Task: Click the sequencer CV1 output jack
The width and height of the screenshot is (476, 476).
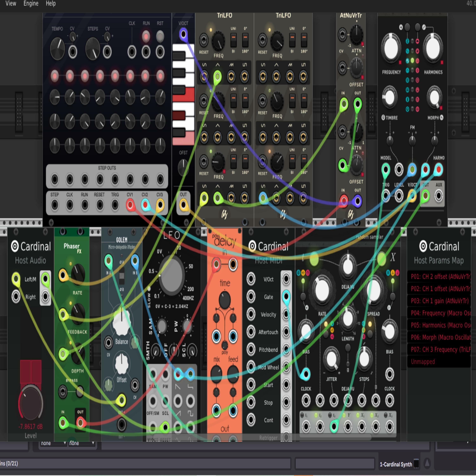Action: pos(130,205)
